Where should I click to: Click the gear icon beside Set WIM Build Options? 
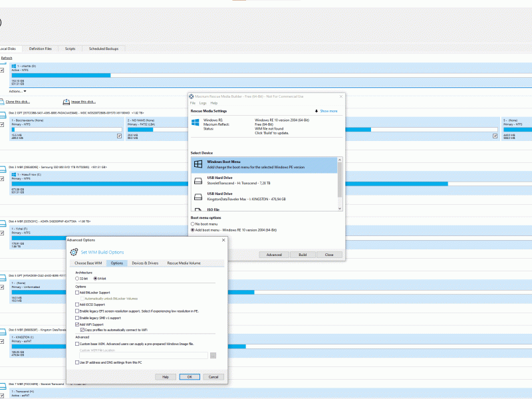pos(74,252)
